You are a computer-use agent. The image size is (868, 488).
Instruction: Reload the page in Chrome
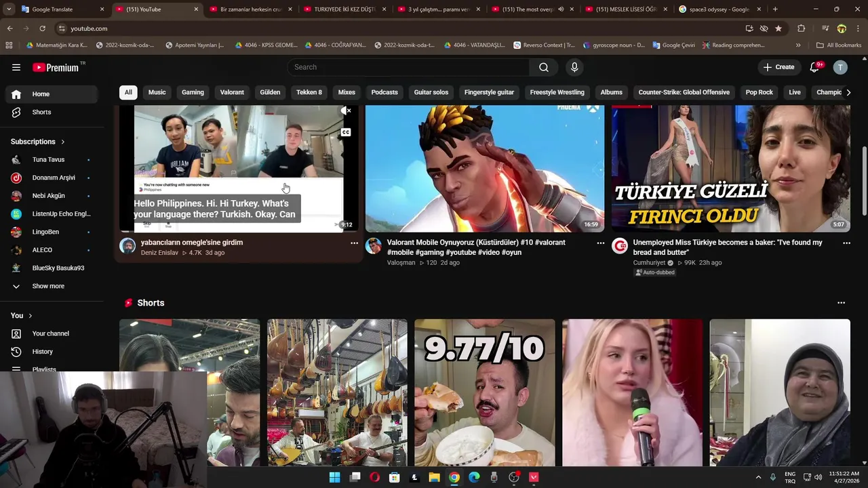(42, 28)
